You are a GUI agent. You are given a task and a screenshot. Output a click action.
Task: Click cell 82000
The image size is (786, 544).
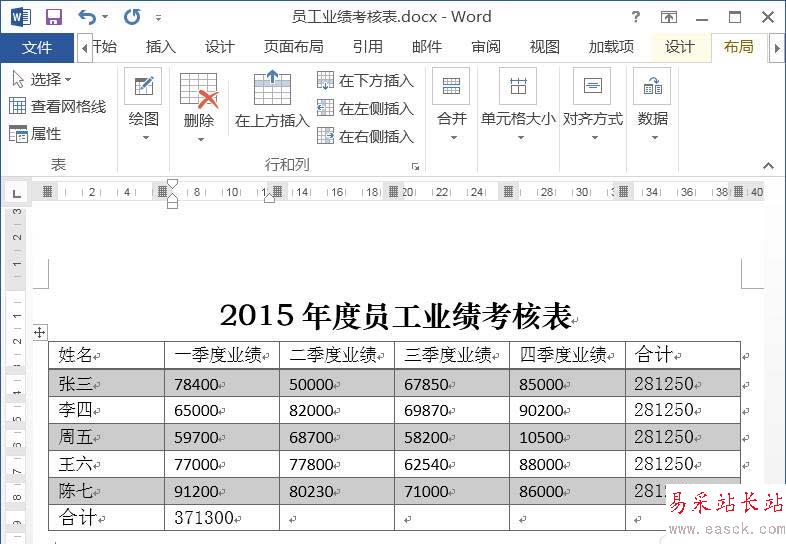pyautogui.click(x=337, y=410)
